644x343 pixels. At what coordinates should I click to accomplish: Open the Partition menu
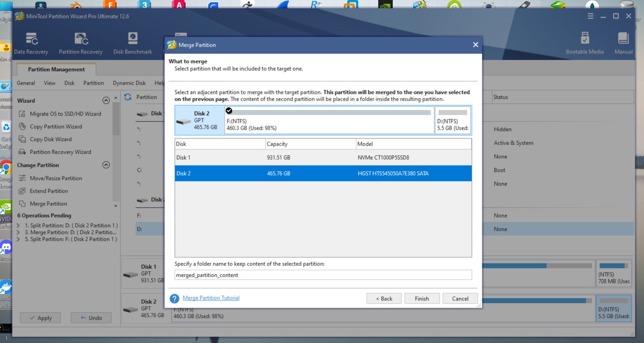[x=94, y=83]
